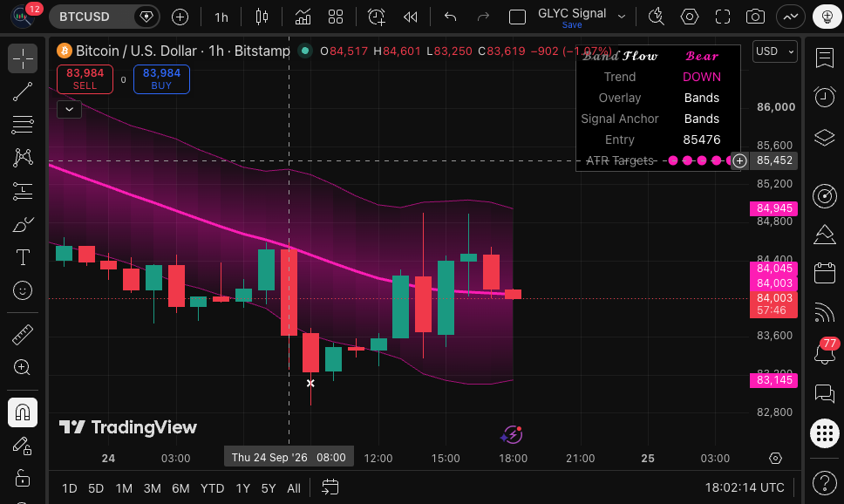The width and height of the screenshot is (844, 504).
Task: Select the YTD time range
Action: click(212, 488)
